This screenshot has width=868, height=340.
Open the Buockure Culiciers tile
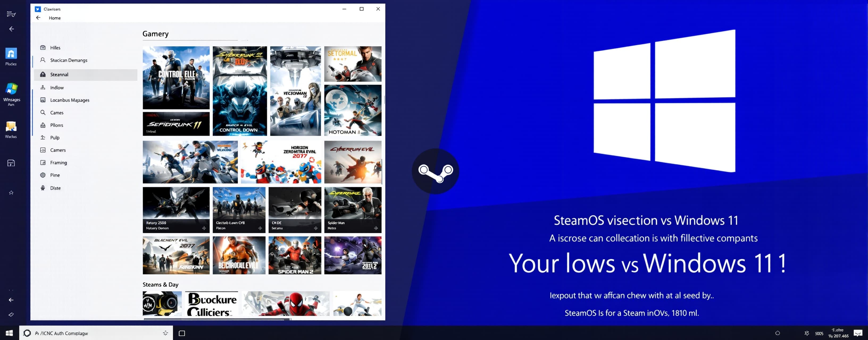(x=212, y=304)
